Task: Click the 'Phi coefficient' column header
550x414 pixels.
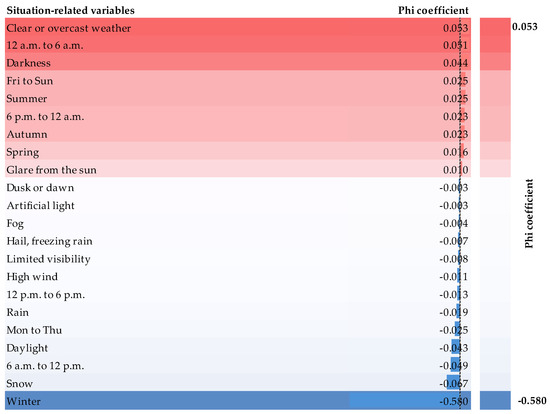Action: tap(433, 10)
